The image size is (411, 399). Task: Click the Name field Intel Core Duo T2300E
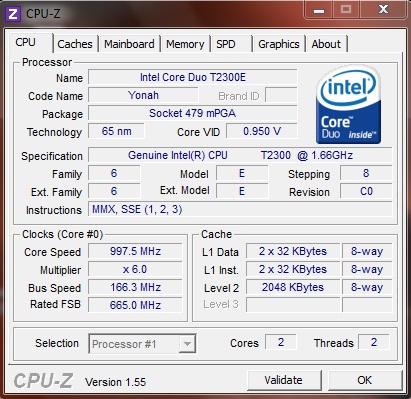(x=193, y=77)
